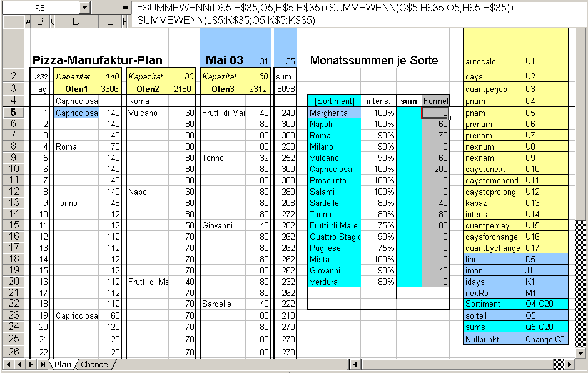
Task: Click the Pizza-Manufaktur-Plan title cell
Action: [97, 60]
